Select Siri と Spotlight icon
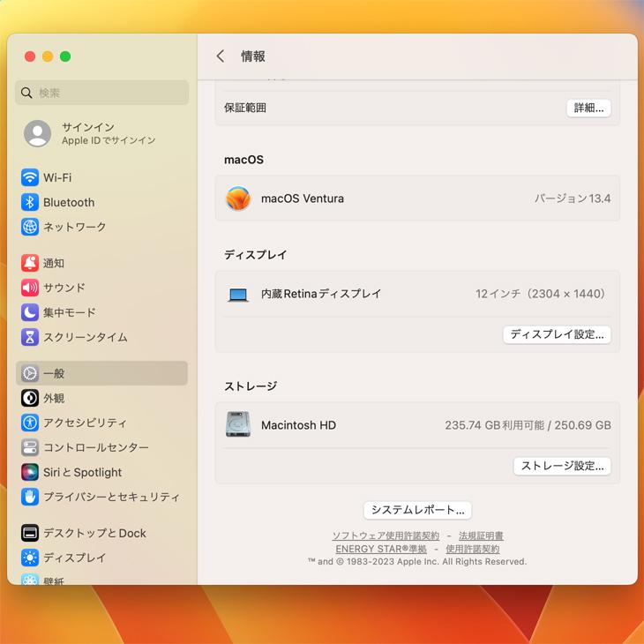Image resolution: width=644 pixels, height=644 pixels. pyautogui.click(x=30, y=472)
